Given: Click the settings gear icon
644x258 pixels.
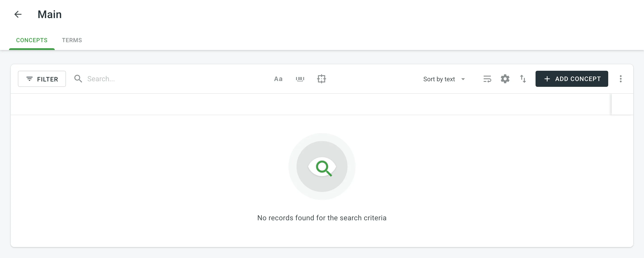Looking at the screenshot, I should click(x=505, y=79).
